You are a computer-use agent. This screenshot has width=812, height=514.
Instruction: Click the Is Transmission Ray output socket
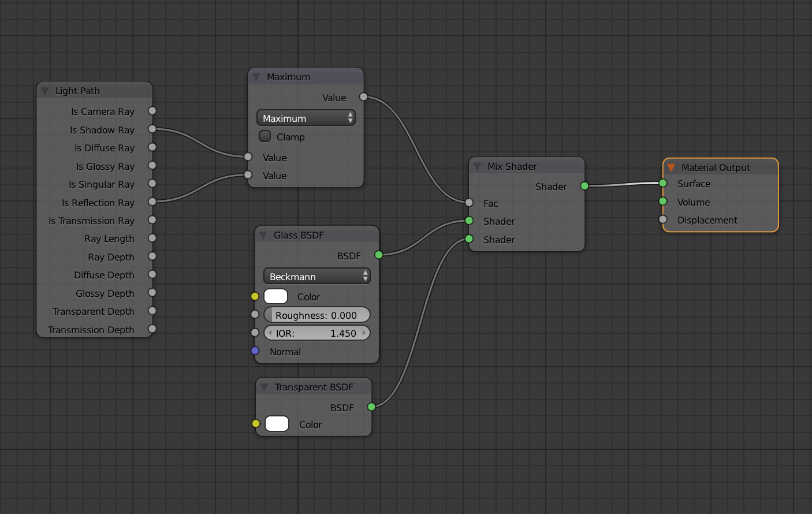pyautogui.click(x=152, y=220)
